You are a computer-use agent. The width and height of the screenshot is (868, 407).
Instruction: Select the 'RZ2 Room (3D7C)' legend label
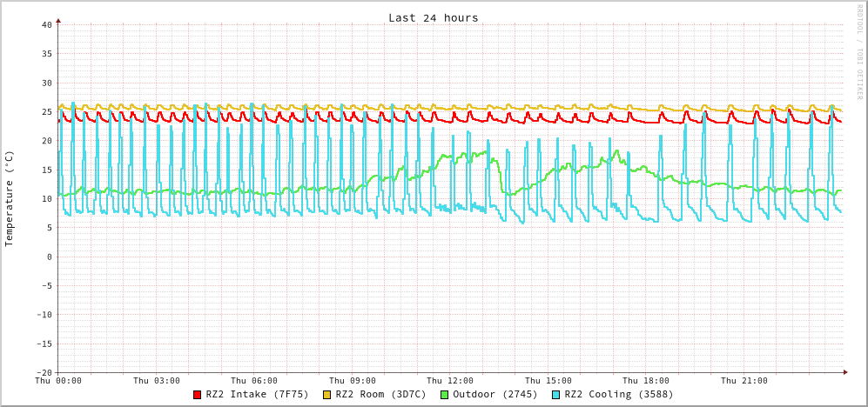click(x=380, y=394)
